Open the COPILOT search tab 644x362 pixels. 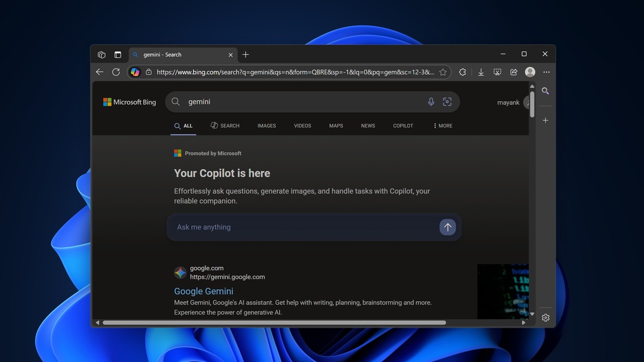[403, 126]
